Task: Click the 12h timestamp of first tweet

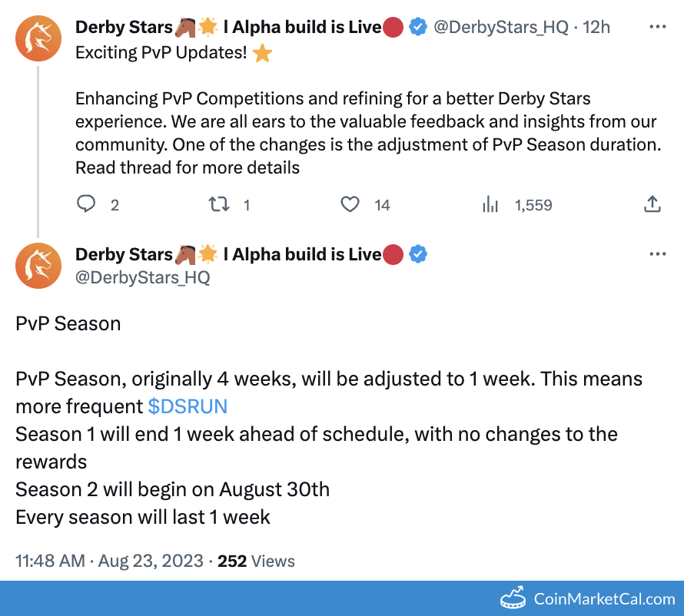Action: 596,28
